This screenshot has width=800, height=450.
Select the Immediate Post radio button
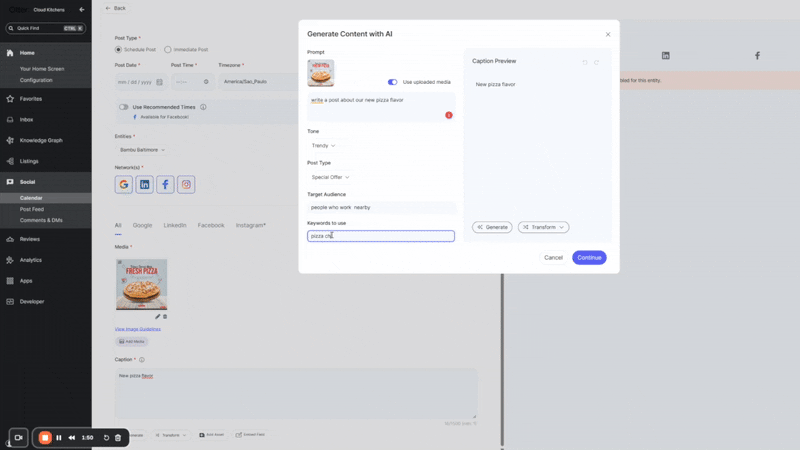pos(168,49)
